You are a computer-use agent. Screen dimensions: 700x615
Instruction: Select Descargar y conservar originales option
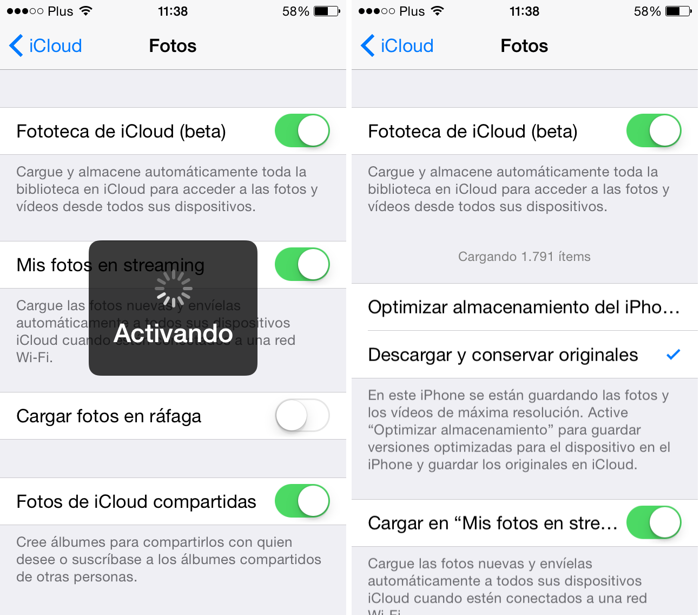click(525, 355)
